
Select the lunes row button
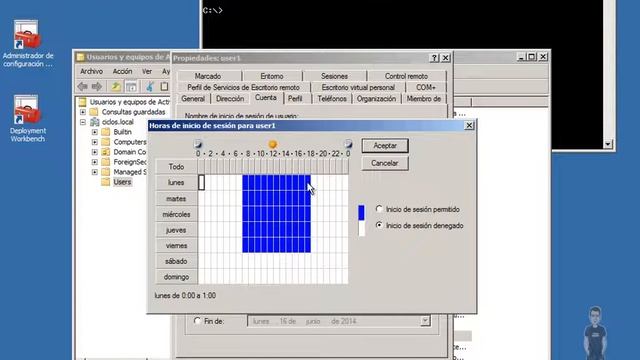[176, 183]
